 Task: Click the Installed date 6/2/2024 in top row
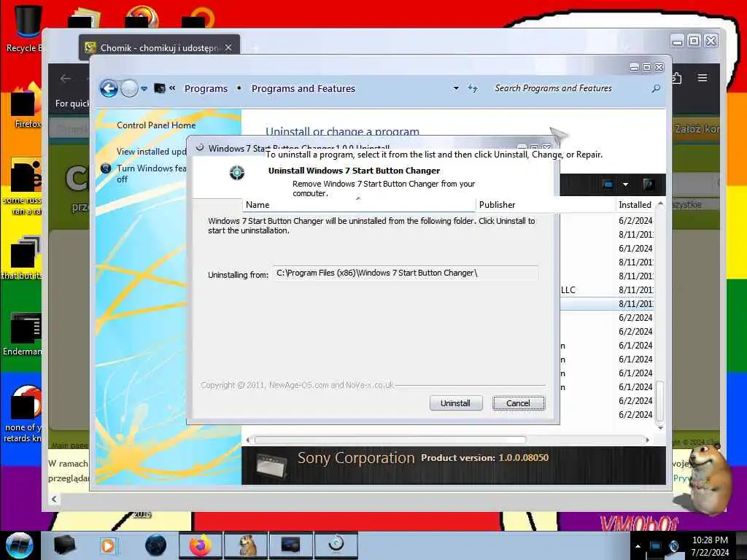[635, 221]
